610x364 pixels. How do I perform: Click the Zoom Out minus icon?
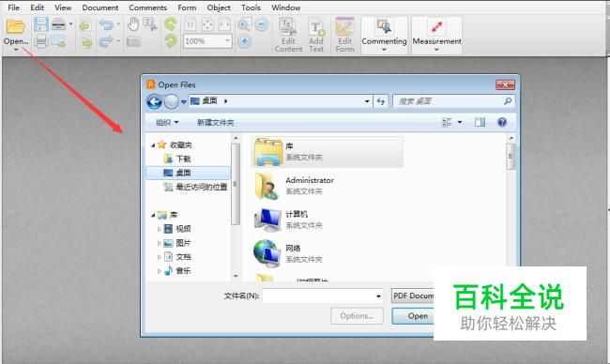[x=262, y=24]
